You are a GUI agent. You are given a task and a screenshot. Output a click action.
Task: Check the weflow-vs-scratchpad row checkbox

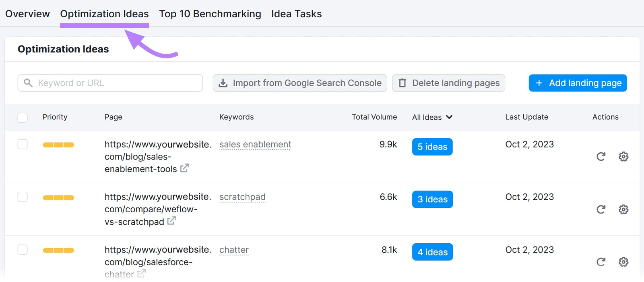(23, 197)
